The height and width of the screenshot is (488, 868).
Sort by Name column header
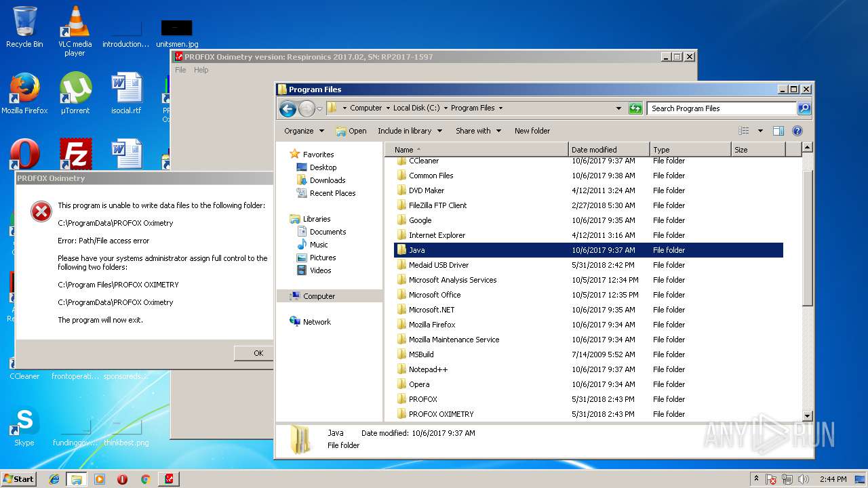pyautogui.click(x=477, y=150)
